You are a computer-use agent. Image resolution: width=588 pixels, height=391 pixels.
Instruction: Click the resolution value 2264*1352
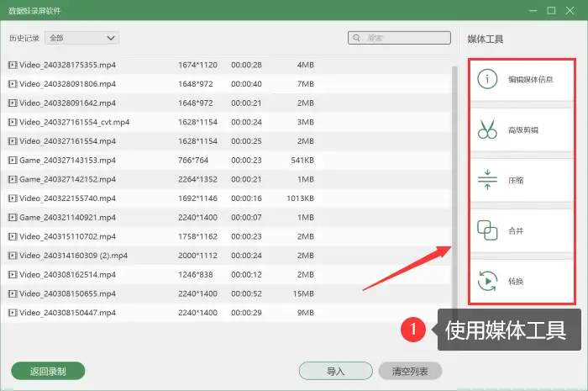(x=197, y=179)
